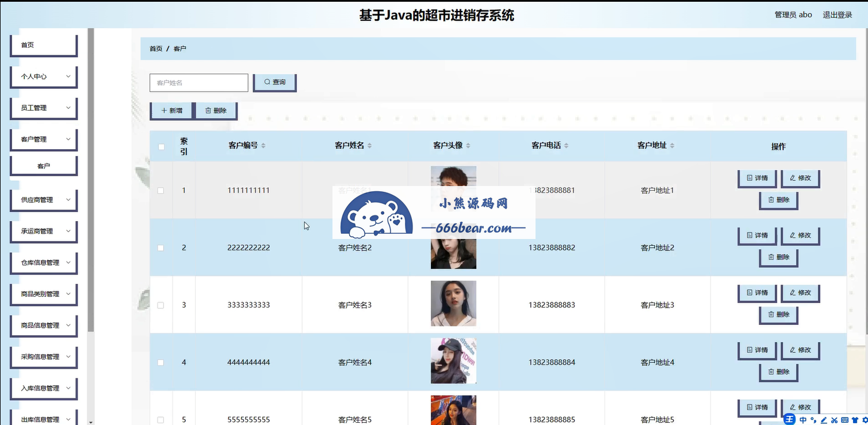The image size is (868, 425).
Task: Expand 仓库信息管理 sidebar menu
Action: pos(44,263)
